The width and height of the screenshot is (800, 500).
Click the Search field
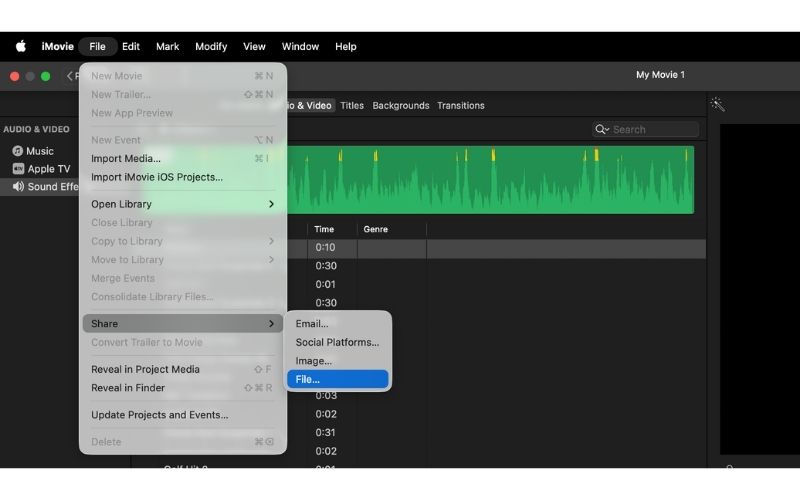645,130
